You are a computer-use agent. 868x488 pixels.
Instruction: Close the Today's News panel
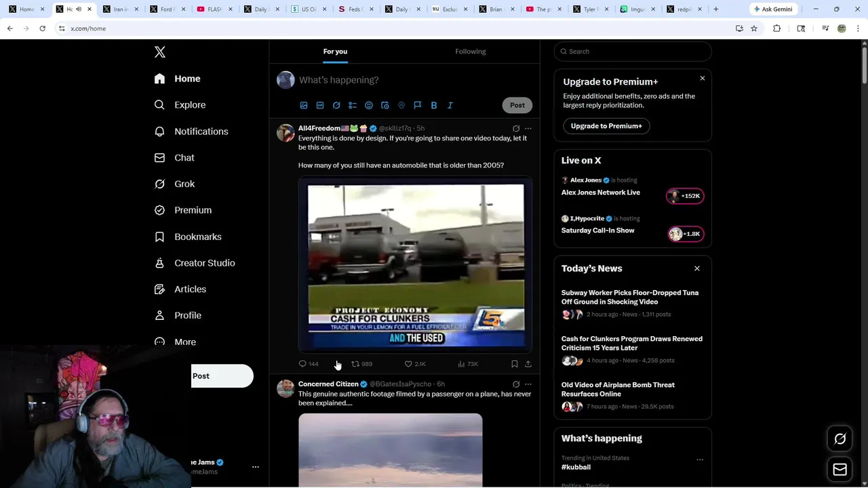(697, 268)
